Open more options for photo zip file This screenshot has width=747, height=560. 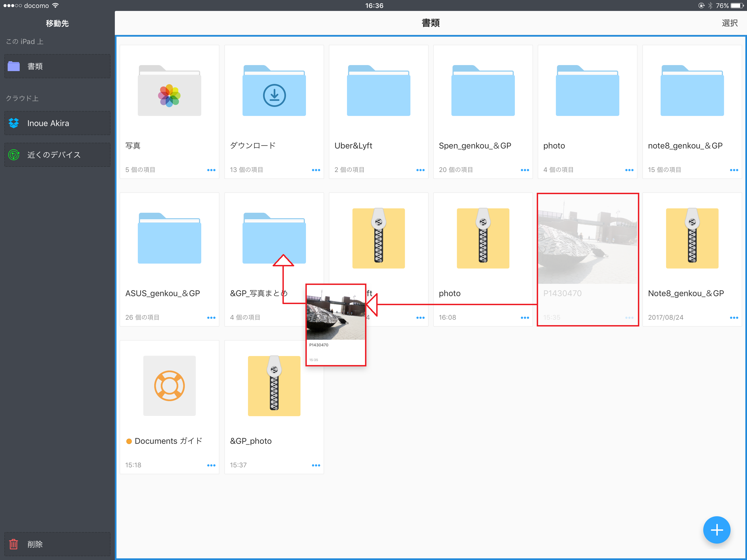[524, 317]
